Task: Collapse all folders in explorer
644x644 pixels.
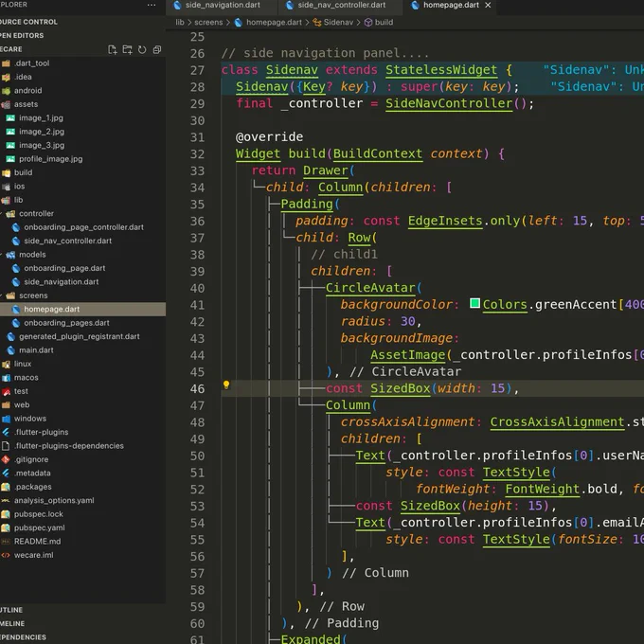Action: pos(157,49)
